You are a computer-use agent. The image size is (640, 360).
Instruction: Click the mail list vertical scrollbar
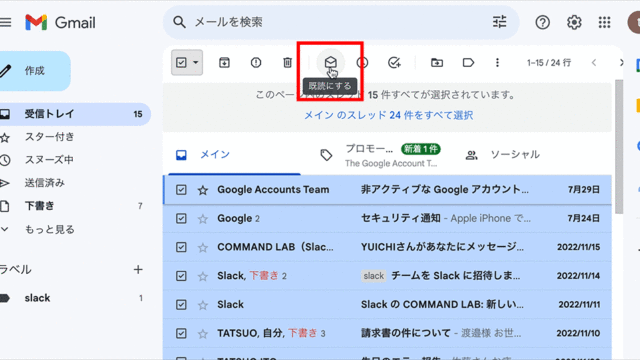tap(619, 147)
